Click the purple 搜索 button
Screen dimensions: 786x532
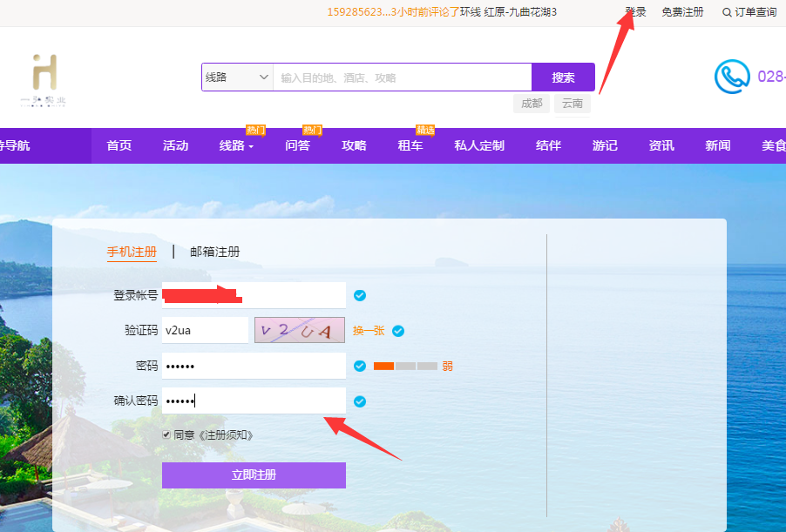(x=563, y=77)
